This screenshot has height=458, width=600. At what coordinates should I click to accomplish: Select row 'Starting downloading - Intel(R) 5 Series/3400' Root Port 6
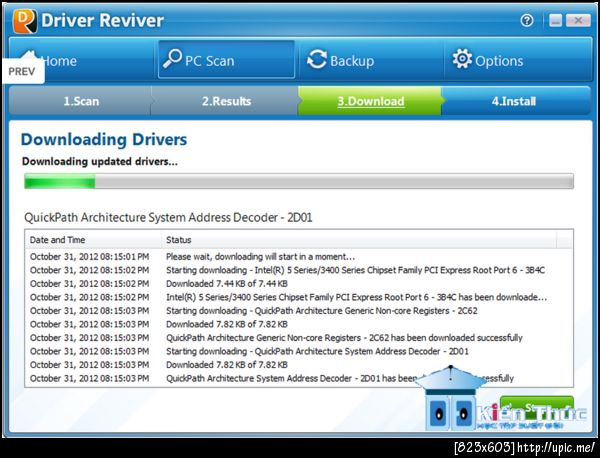pos(299,270)
